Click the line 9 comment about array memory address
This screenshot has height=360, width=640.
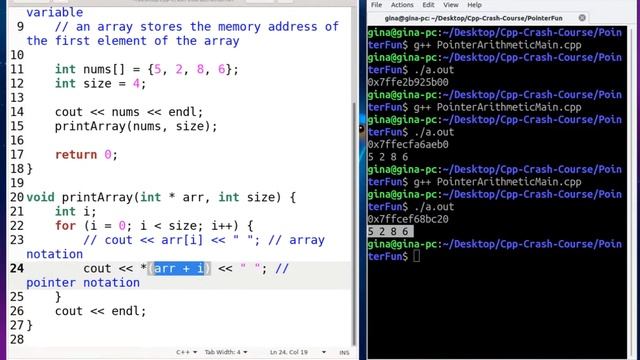tap(183, 34)
